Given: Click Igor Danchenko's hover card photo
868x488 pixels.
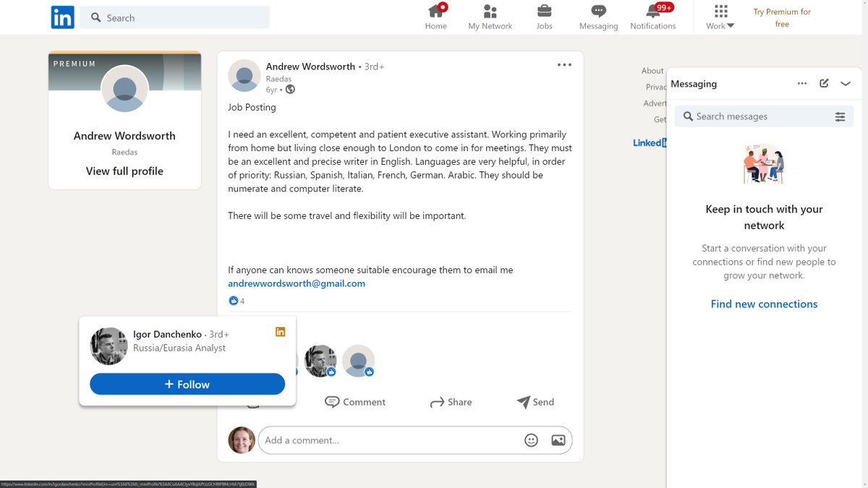Looking at the screenshot, I should (109, 346).
